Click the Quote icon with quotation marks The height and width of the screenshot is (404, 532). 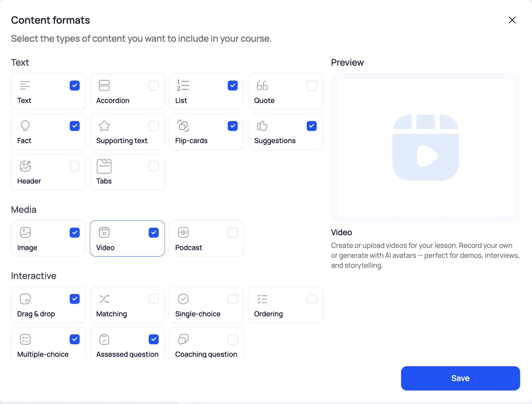click(262, 85)
